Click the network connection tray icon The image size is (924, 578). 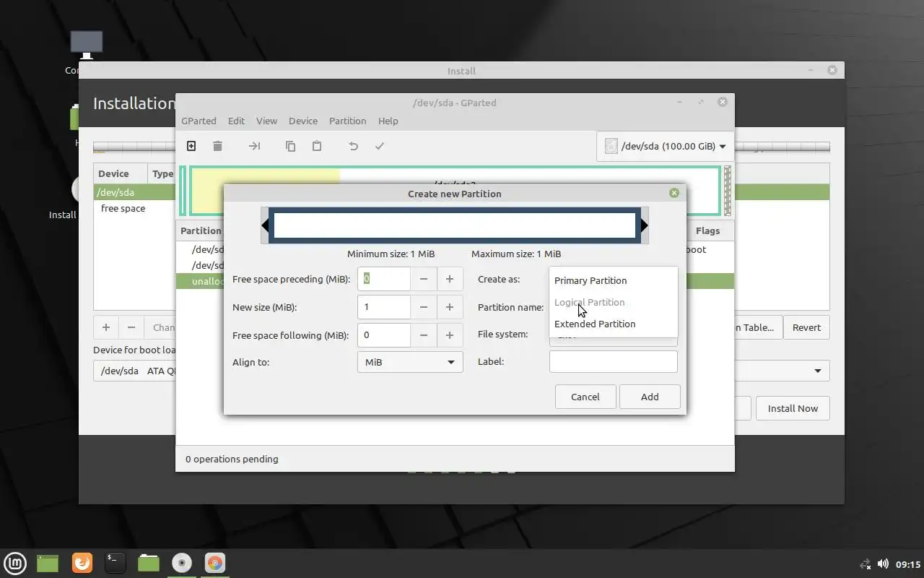pyautogui.click(x=866, y=564)
